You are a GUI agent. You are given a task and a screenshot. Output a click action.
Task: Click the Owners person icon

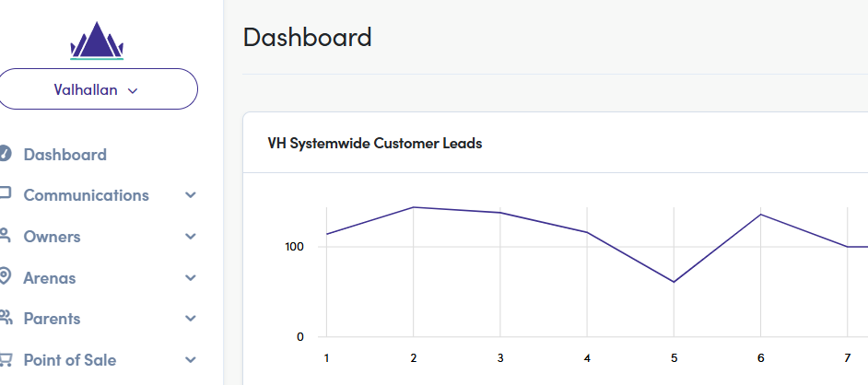[5, 236]
